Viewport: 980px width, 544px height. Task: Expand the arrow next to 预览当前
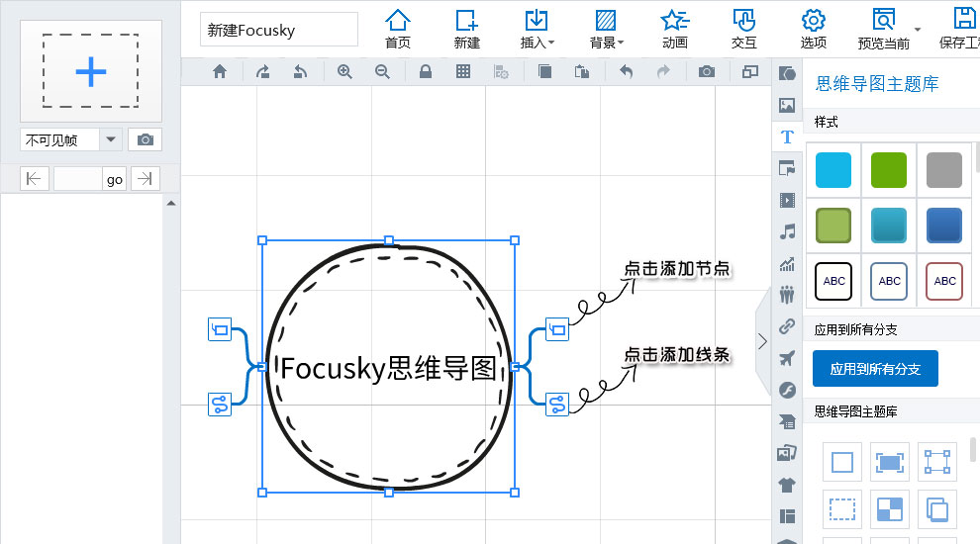tap(918, 30)
